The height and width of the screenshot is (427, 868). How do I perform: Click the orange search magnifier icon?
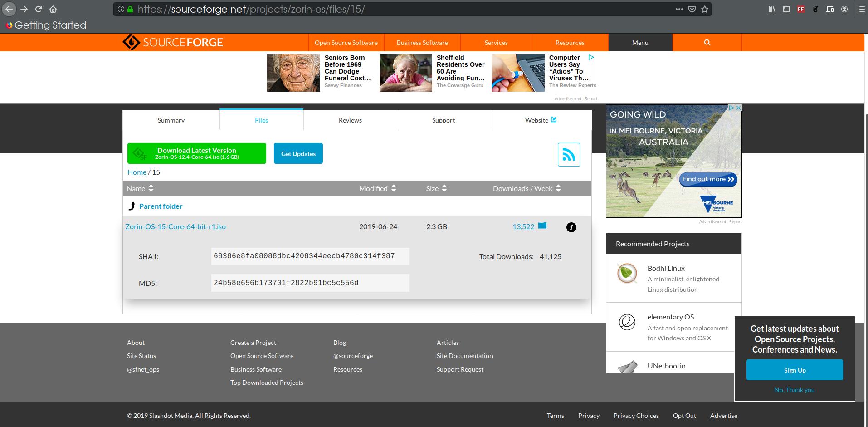tap(707, 43)
